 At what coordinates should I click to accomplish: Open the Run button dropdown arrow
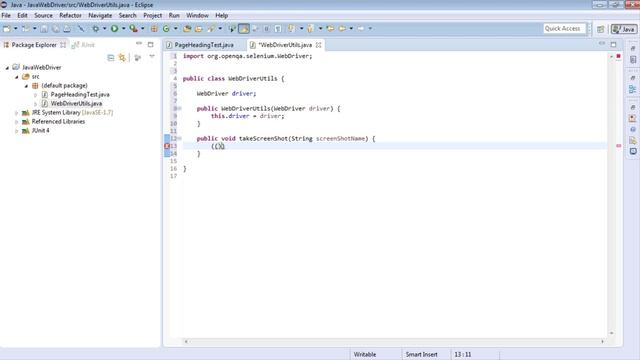[x=123, y=29]
